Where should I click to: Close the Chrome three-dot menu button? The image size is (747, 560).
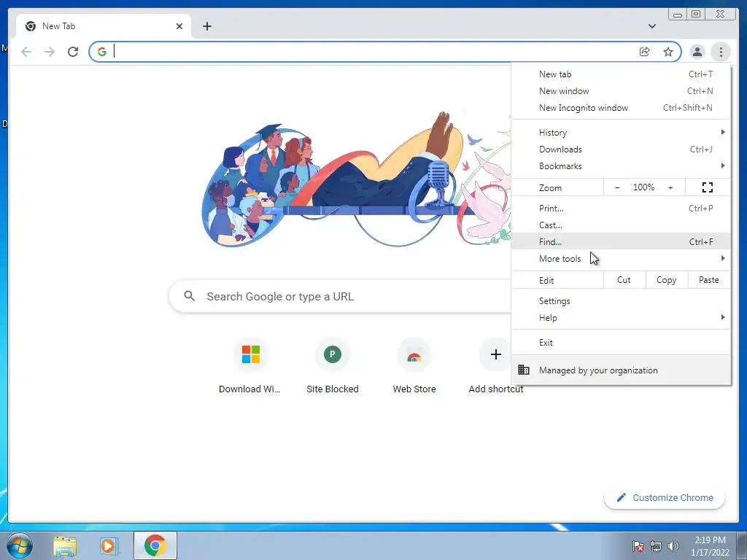pos(721,52)
